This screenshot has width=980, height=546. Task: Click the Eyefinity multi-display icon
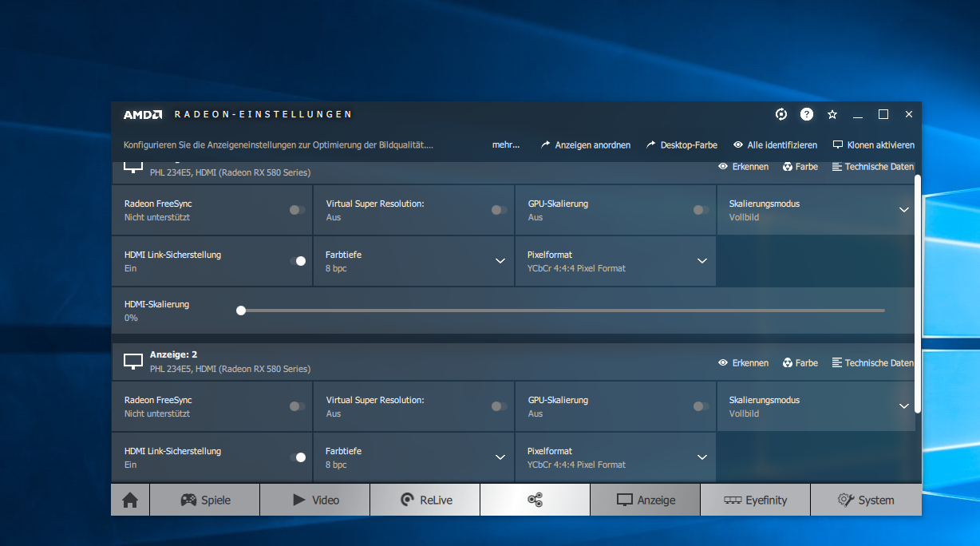pyautogui.click(x=733, y=500)
